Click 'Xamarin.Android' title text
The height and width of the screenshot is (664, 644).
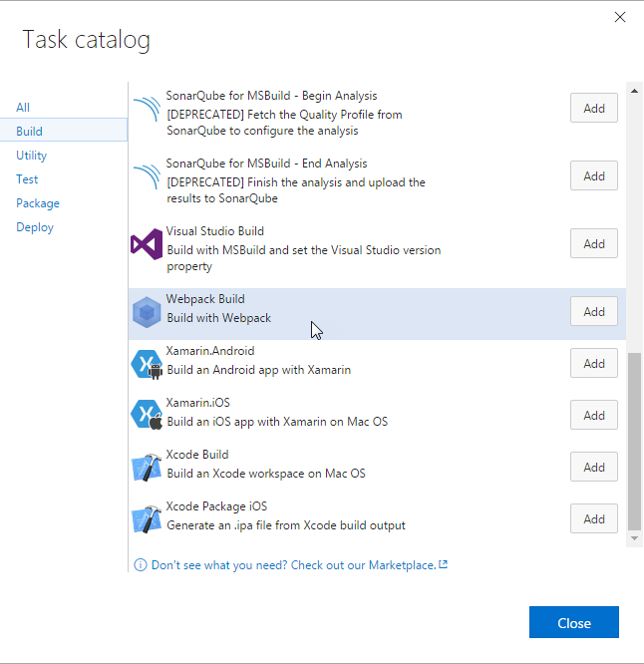click(x=210, y=351)
